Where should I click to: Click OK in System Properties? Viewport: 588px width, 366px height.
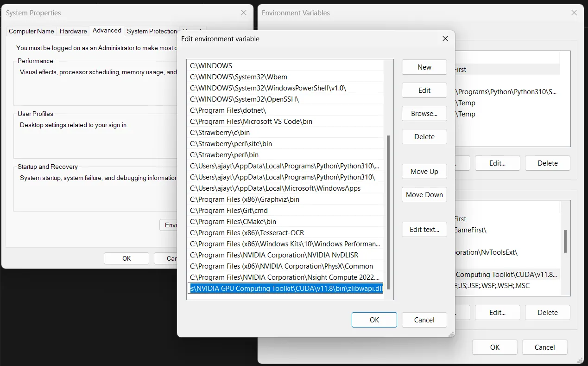pos(126,258)
